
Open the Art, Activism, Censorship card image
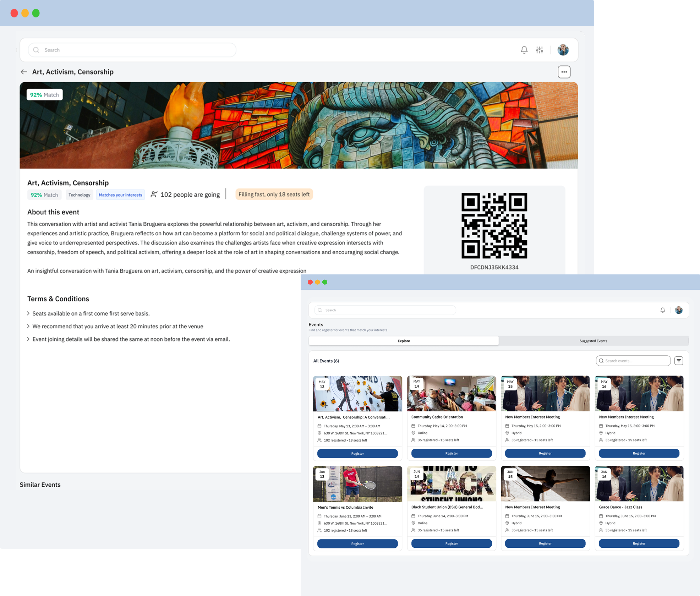coord(357,394)
